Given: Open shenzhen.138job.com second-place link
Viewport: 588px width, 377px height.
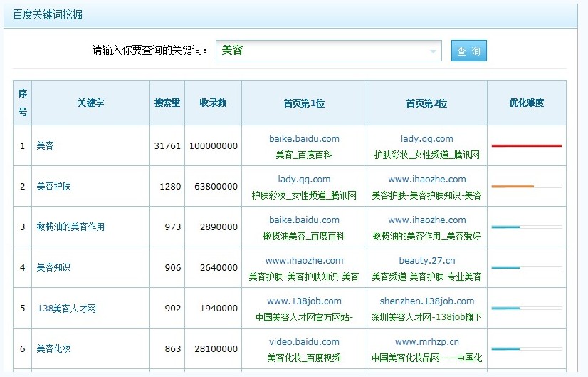Looking at the screenshot, I should 426,301.
